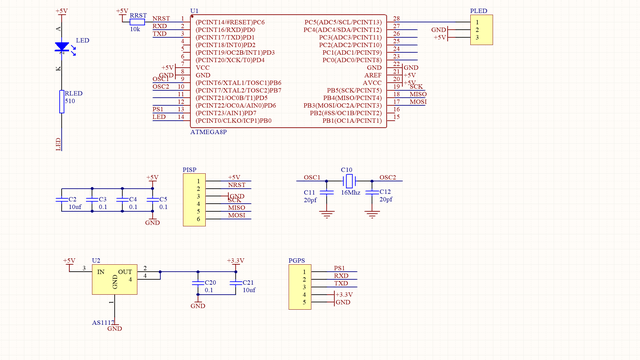
Task: Select the LED diode symbol
Action: pyautogui.click(x=62, y=47)
